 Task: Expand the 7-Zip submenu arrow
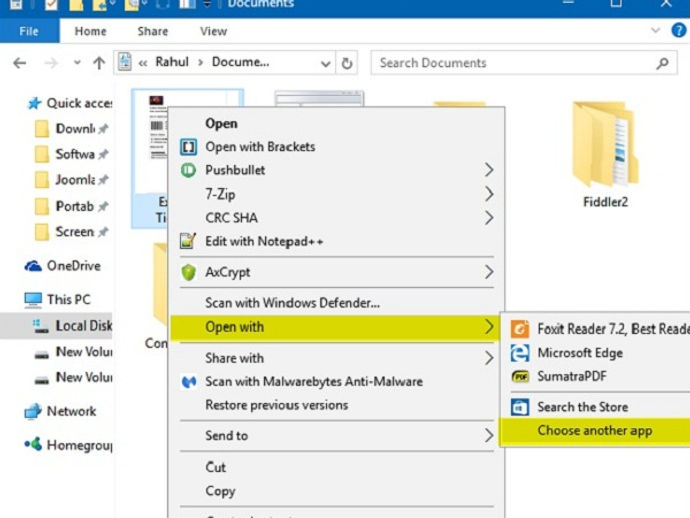click(489, 194)
